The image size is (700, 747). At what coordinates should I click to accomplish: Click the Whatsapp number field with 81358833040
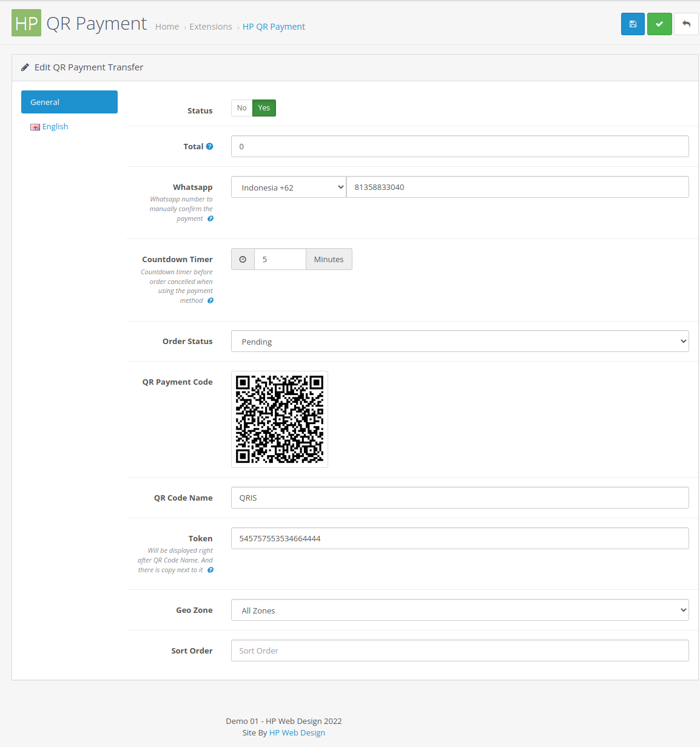517,187
